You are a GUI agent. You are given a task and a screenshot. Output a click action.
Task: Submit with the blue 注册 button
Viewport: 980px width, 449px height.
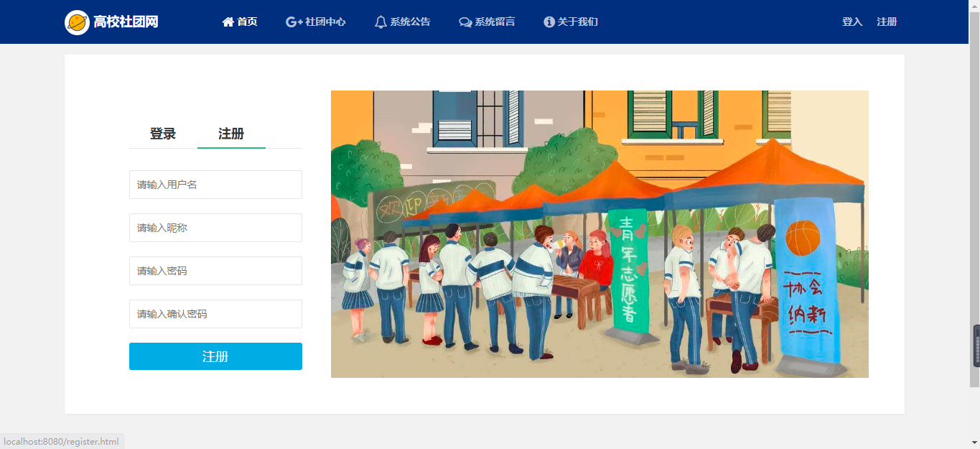pyautogui.click(x=215, y=356)
